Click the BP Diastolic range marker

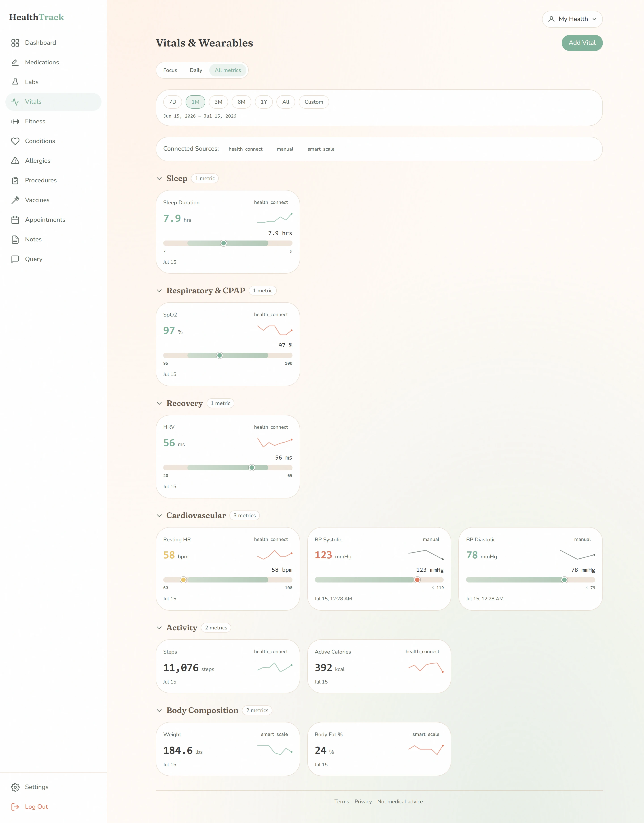pyautogui.click(x=564, y=580)
